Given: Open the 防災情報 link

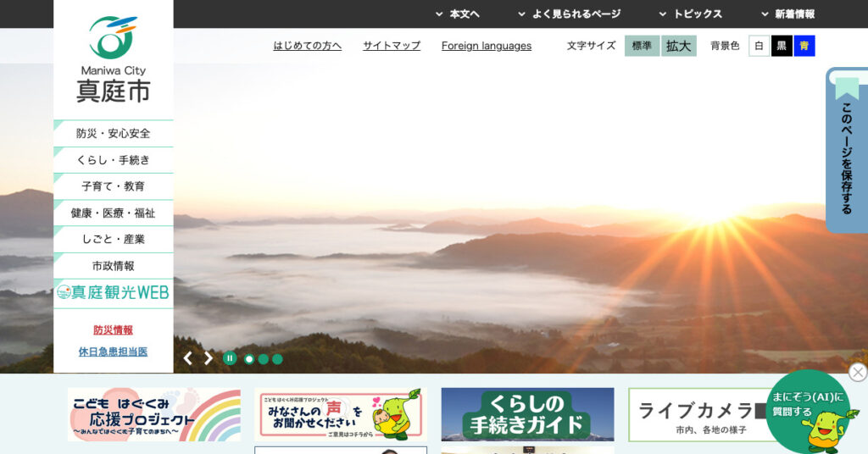Looking at the screenshot, I should tap(113, 330).
